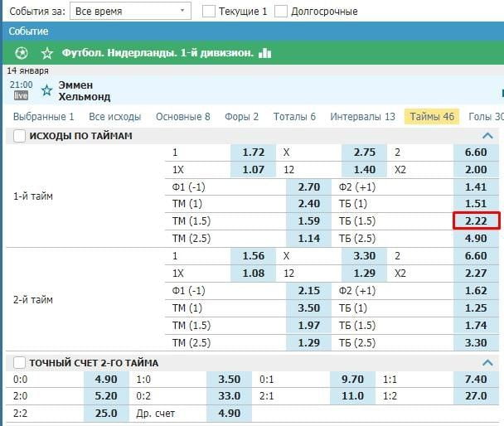Add Эммен – Хельмонд match to favorites
Screen dimensions: 504x426
coord(46,90)
